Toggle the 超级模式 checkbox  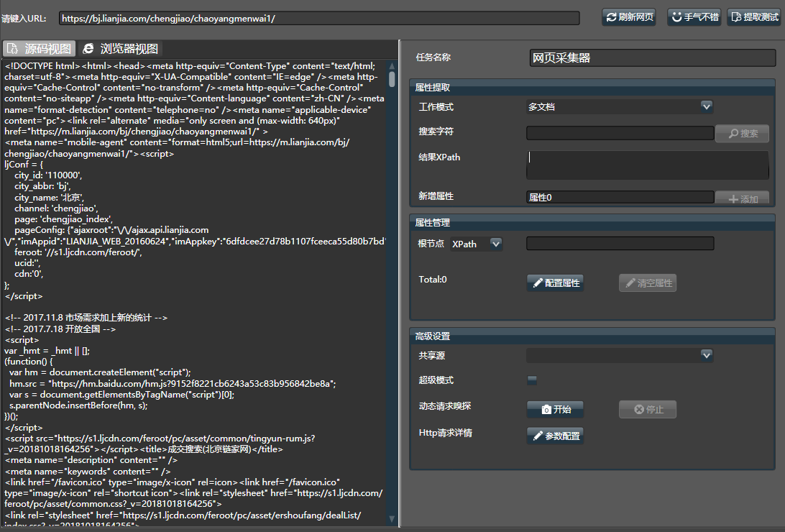coord(532,380)
